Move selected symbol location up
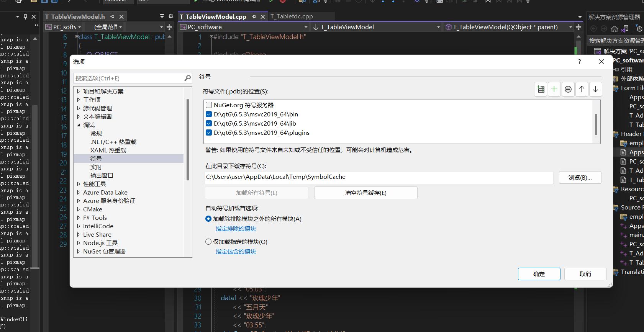 point(582,89)
